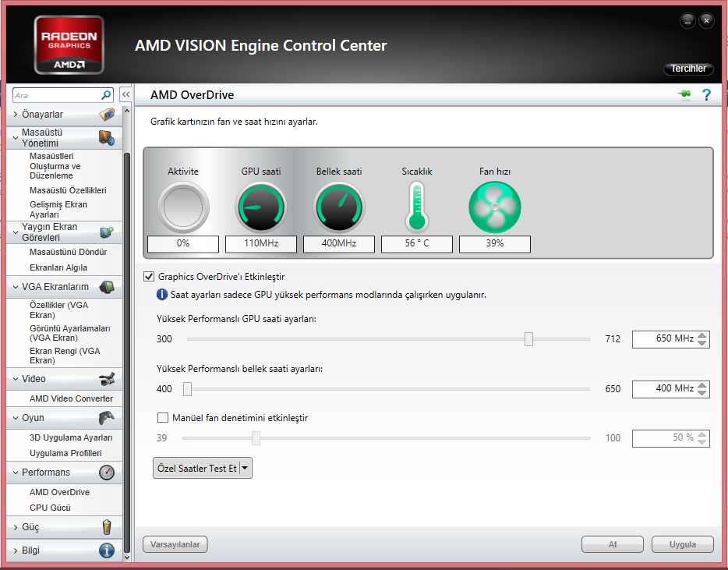Disable Graphics OverDrive'ı Etkinleştir checkbox
Viewport: 728px width, 570px height.
click(x=149, y=276)
